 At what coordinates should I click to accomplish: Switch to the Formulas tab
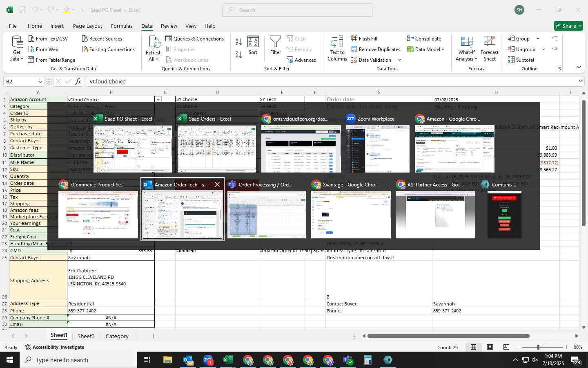tap(122, 26)
